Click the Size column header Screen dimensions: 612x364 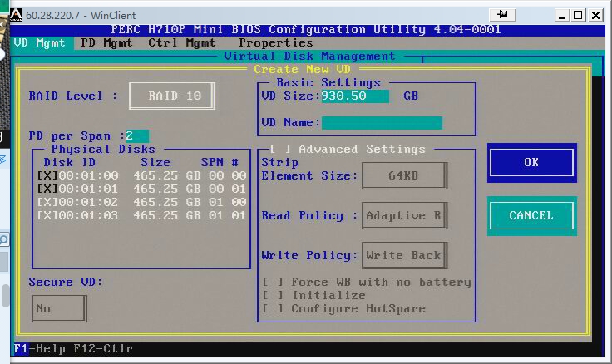point(155,162)
